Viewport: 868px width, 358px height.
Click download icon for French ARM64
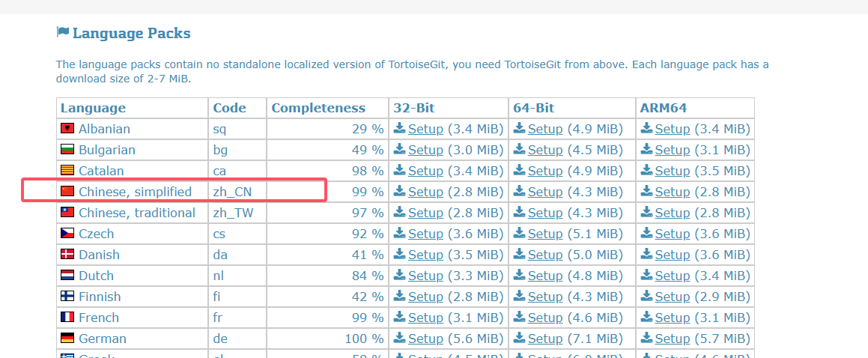(x=646, y=317)
